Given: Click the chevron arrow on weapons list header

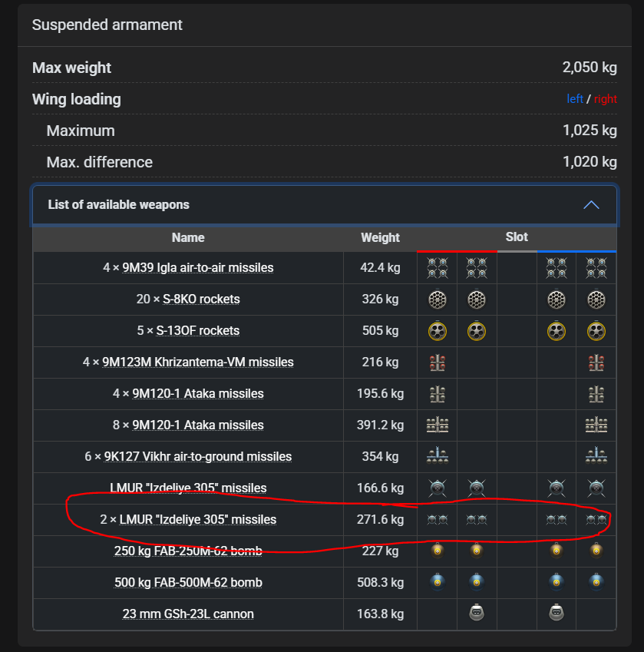Looking at the screenshot, I should pos(590,205).
